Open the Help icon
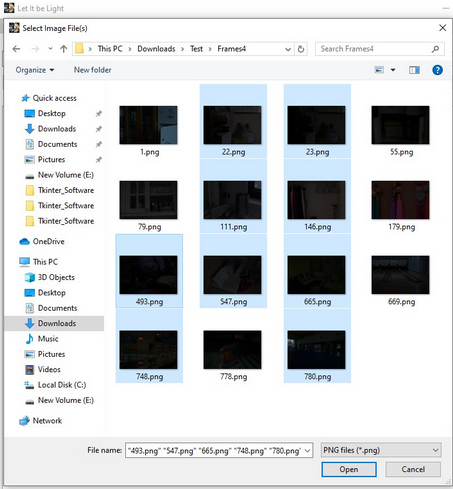Screen dimensions: 453x489 (x=437, y=70)
